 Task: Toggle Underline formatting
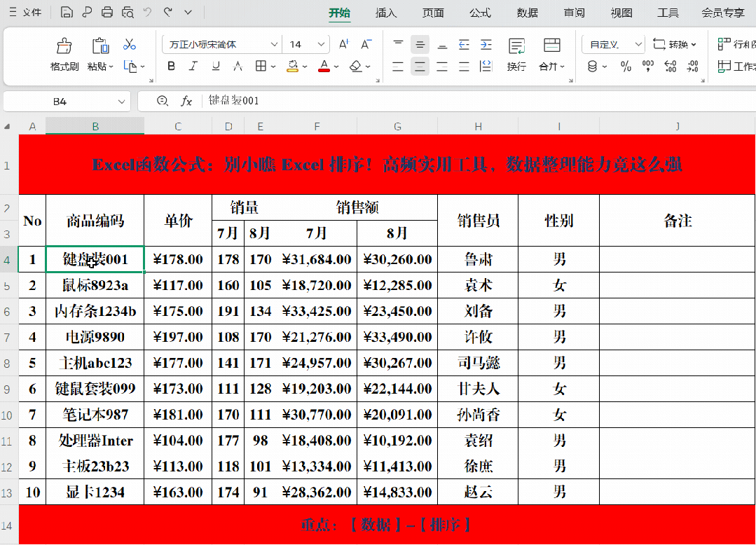pos(216,66)
